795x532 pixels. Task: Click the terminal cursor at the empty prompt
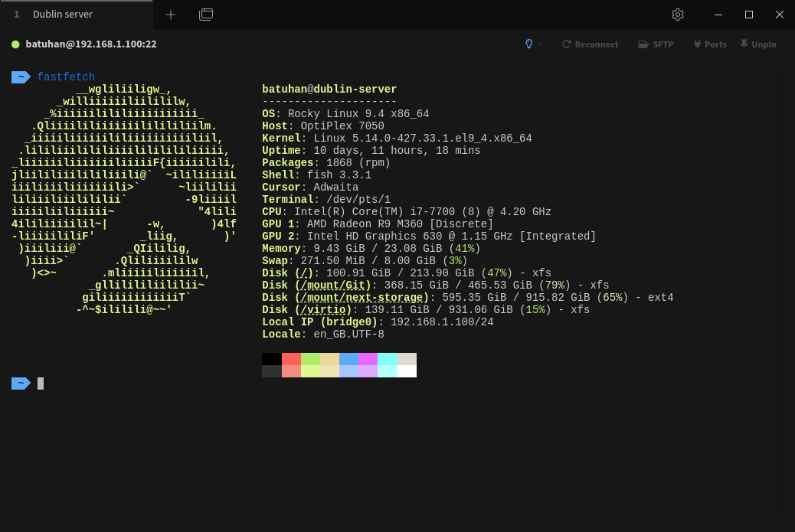pos(41,383)
